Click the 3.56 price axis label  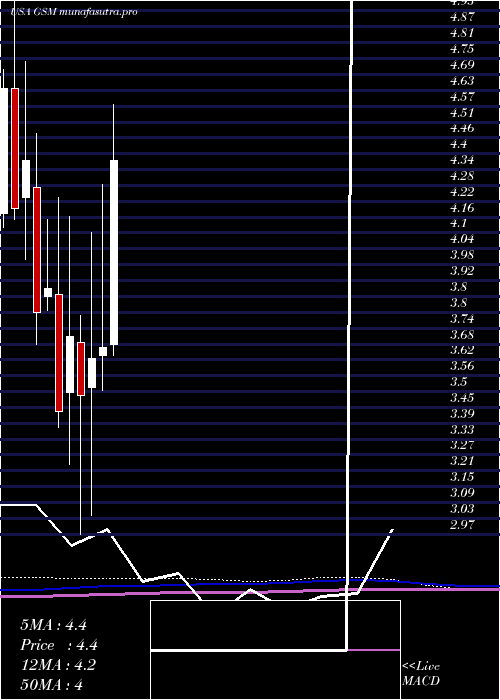click(x=462, y=366)
